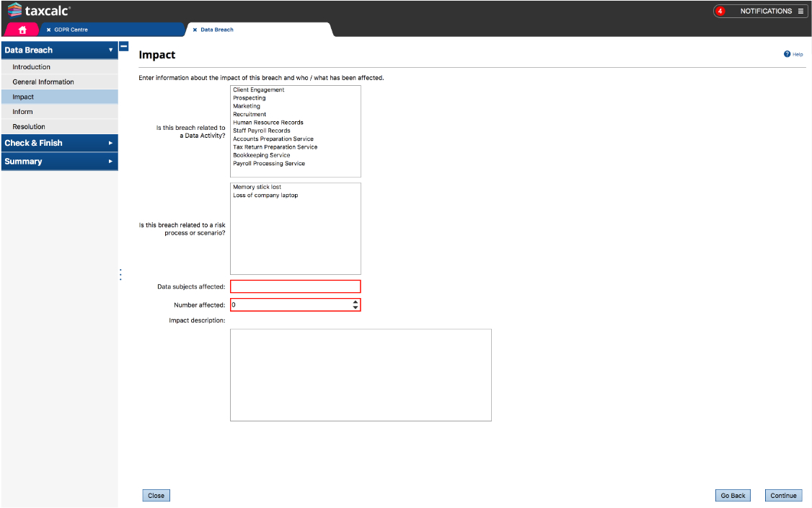
Task: Collapse the sidebar with the minus icon
Action: point(123,46)
